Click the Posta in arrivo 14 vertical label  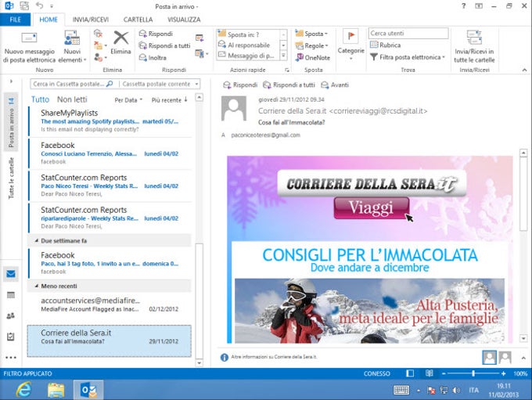pos(11,122)
